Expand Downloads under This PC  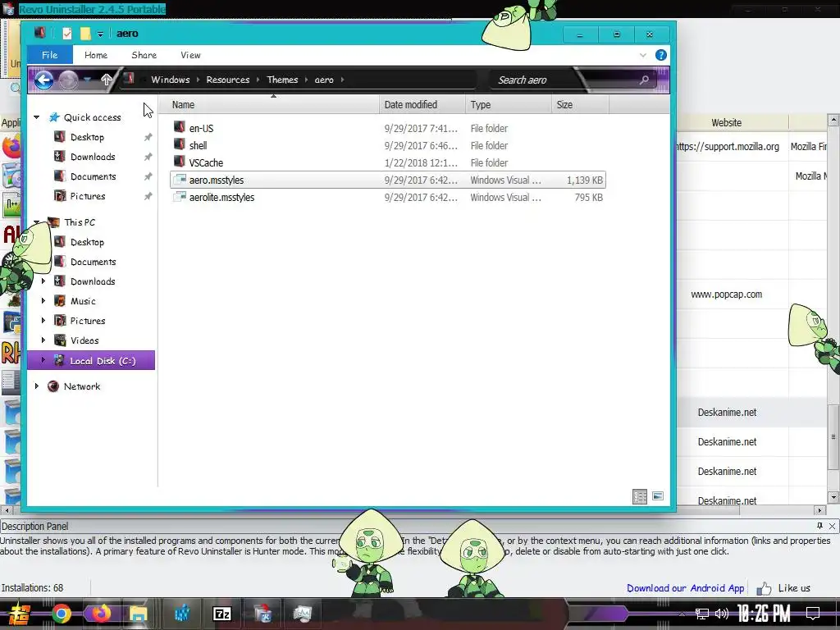[x=43, y=281]
